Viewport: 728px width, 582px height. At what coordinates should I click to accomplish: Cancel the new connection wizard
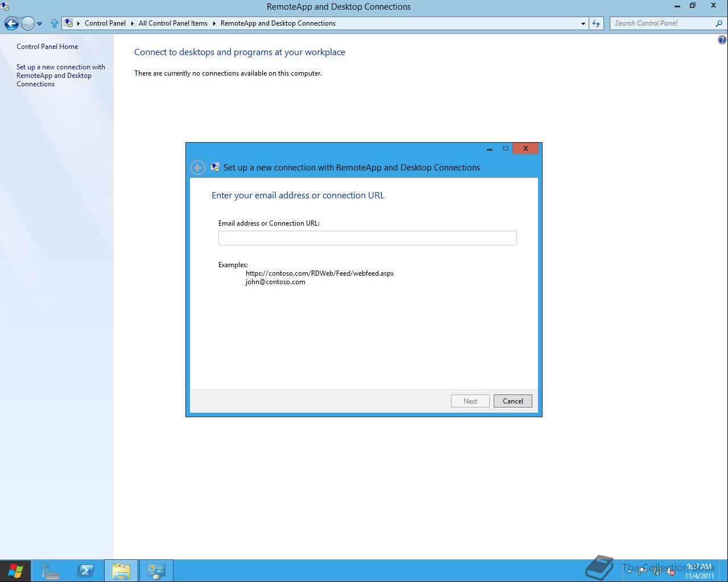[x=513, y=401]
